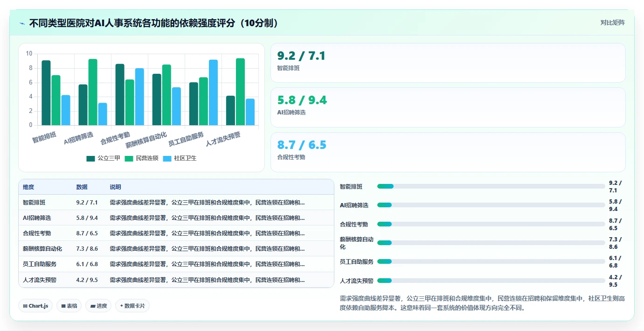Click the AI招聘筛选 progress bar
The image size is (644, 331).
tap(491, 205)
